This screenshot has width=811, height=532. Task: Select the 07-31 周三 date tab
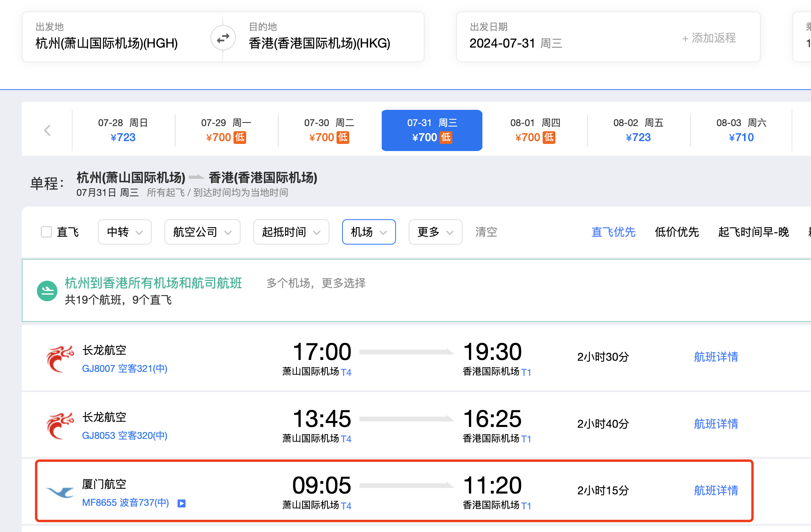(x=432, y=130)
